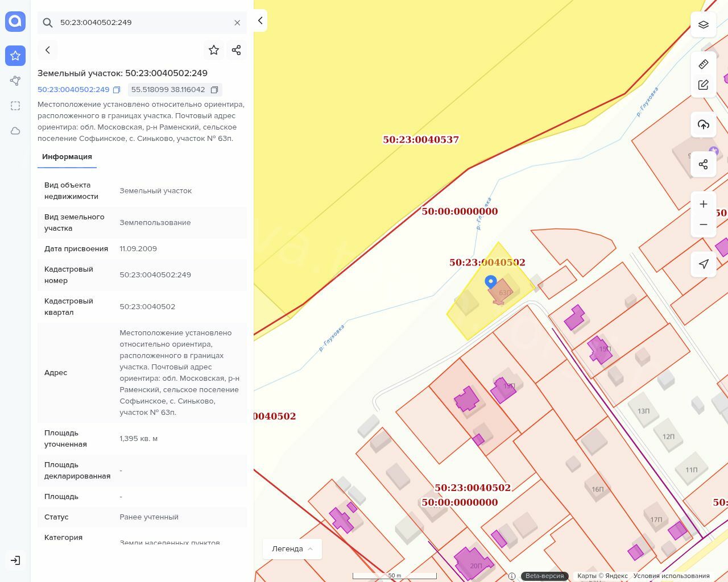Locate my position with arrow icon
This screenshot has height=582, width=728.
[x=704, y=264]
